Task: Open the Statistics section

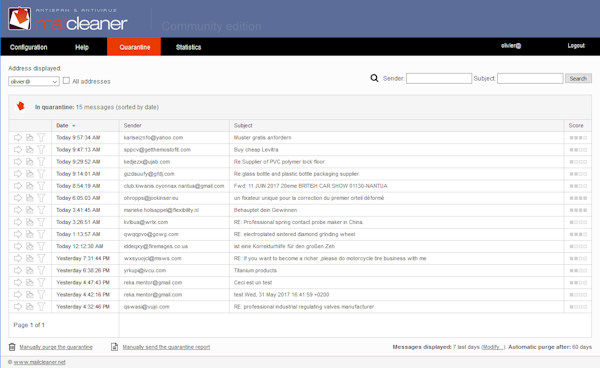Action: [188, 47]
